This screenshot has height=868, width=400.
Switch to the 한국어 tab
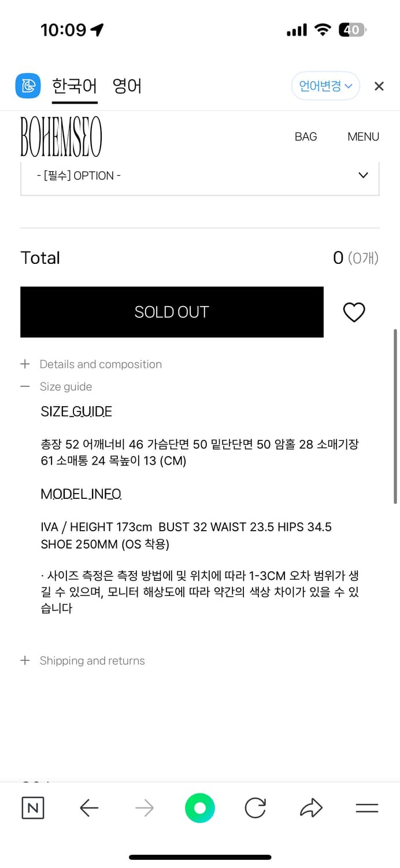74,86
